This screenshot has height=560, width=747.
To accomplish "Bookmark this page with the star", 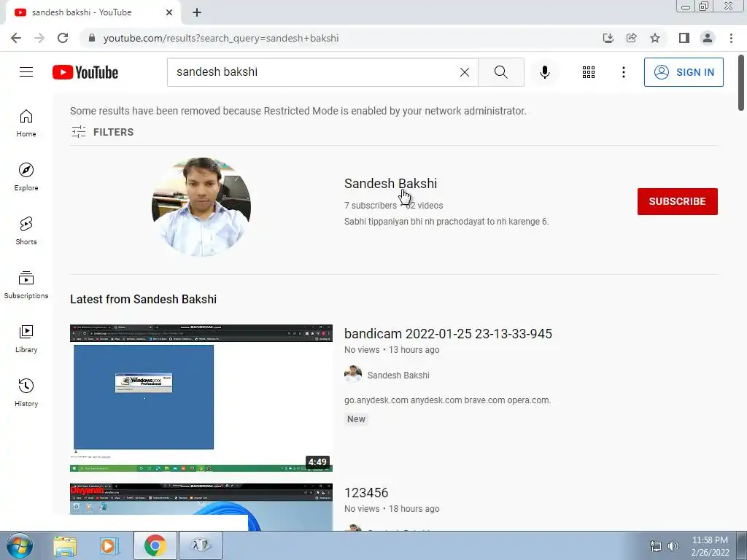I will pos(655,38).
